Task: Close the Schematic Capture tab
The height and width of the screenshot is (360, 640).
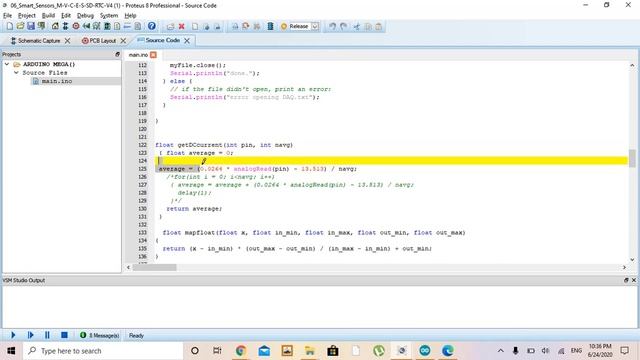Action: click(x=67, y=41)
